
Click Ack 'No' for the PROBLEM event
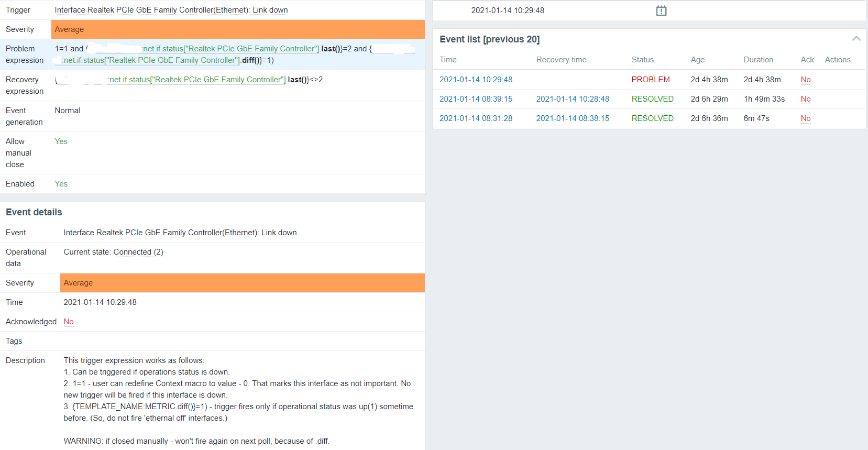(806, 80)
